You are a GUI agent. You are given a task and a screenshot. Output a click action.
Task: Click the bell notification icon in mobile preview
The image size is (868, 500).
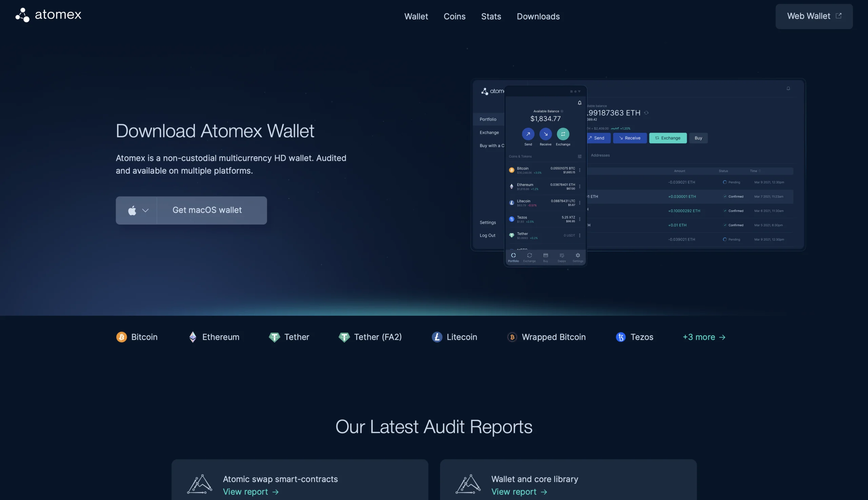579,103
